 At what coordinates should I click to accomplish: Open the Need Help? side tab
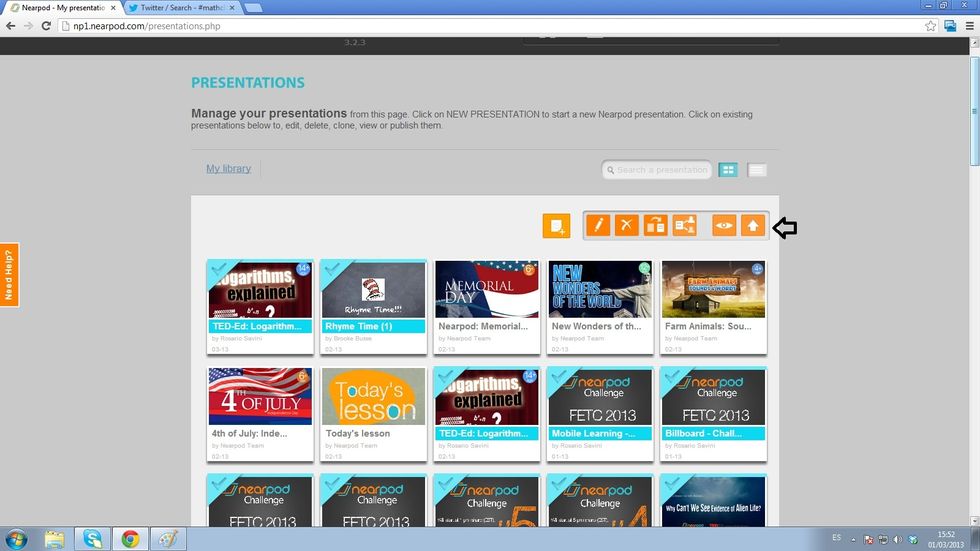point(9,275)
